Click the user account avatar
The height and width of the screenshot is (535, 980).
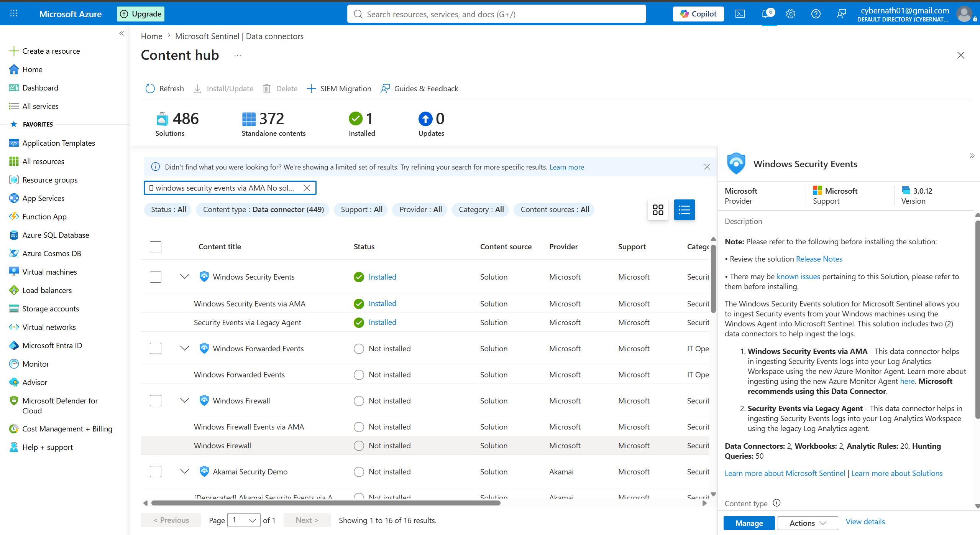click(x=964, y=14)
